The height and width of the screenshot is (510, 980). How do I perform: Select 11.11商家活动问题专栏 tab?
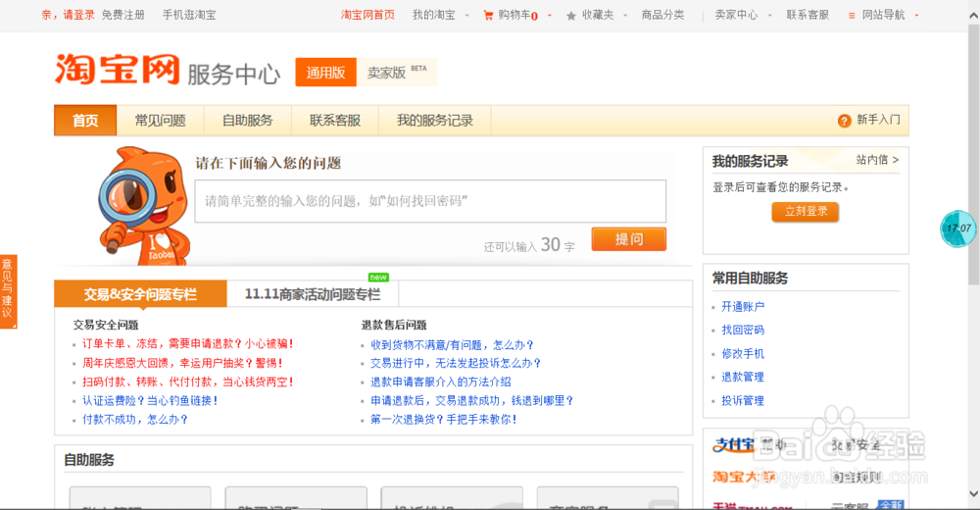[312, 294]
